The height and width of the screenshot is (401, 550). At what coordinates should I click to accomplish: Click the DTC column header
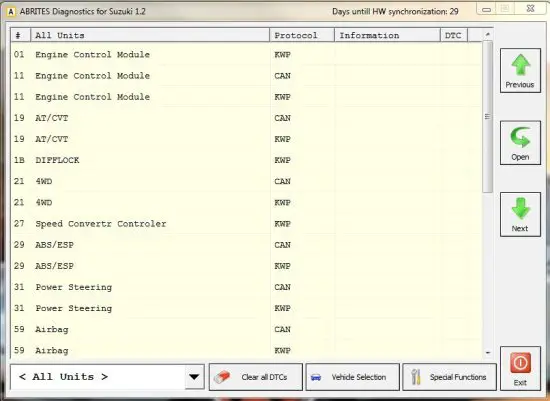point(454,35)
